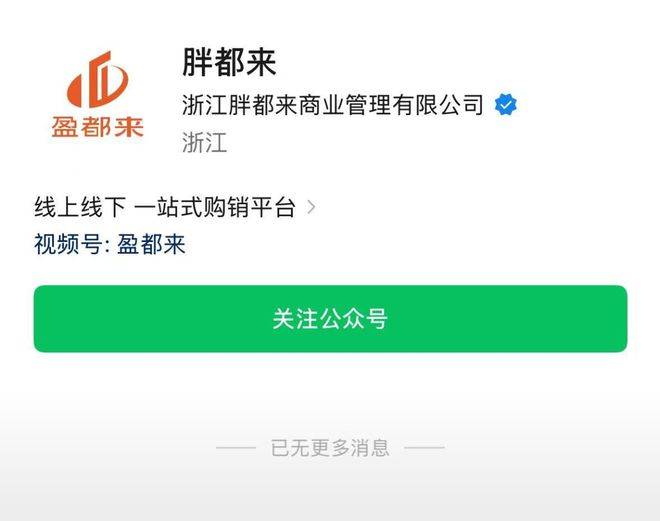This screenshot has width=660, height=521.
Task: Click the blue verified badge icon
Action: (506, 105)
